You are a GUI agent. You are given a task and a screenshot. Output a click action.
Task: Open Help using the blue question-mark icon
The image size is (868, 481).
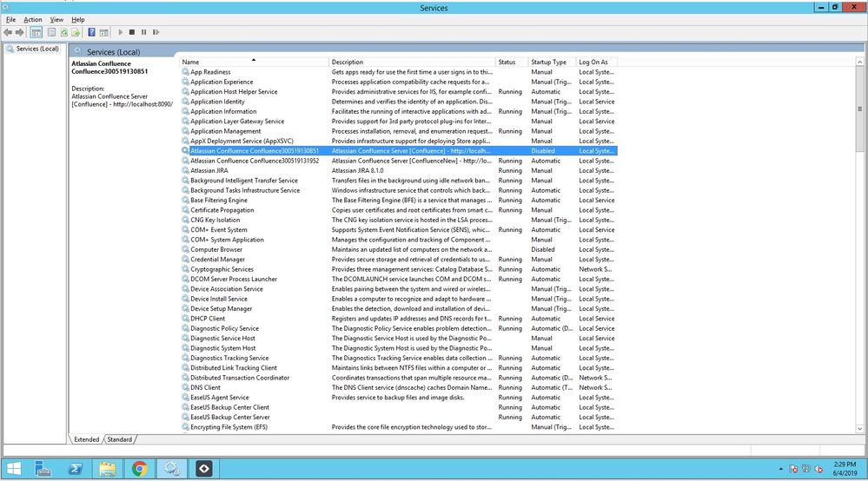point(91,33)
